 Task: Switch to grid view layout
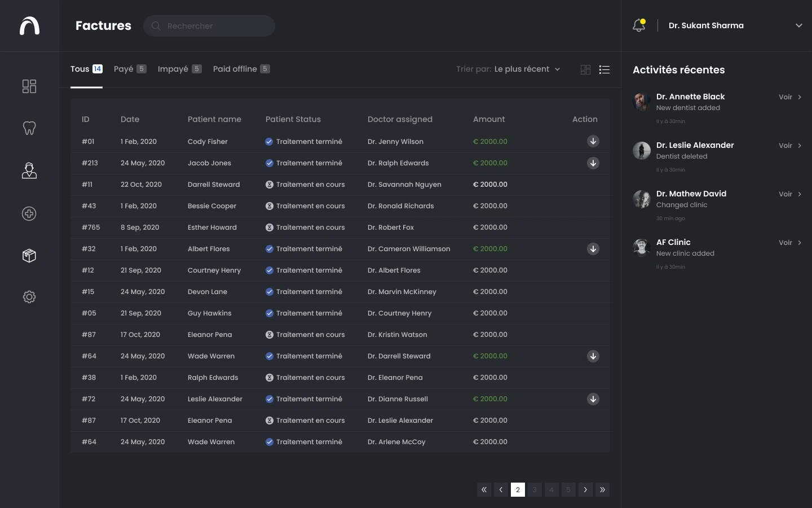pos(585,69)
